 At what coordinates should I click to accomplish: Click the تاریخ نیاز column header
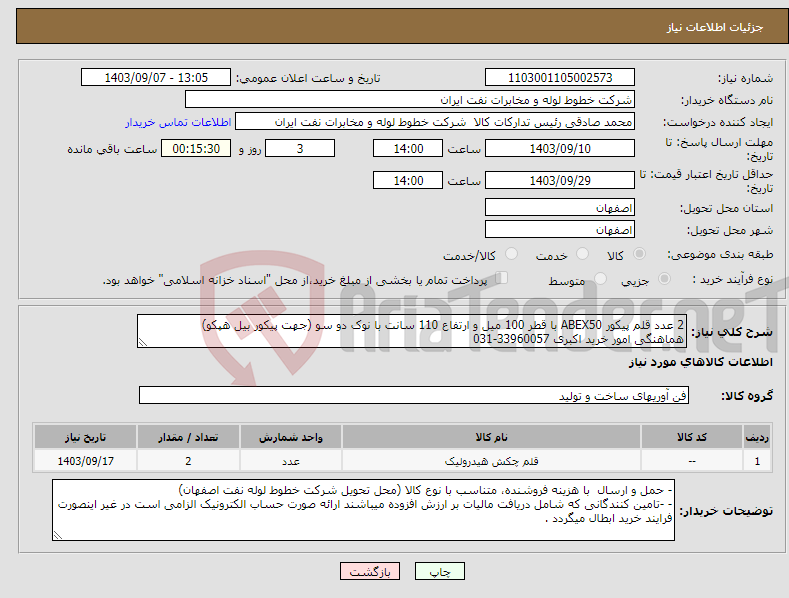[85, 437]
